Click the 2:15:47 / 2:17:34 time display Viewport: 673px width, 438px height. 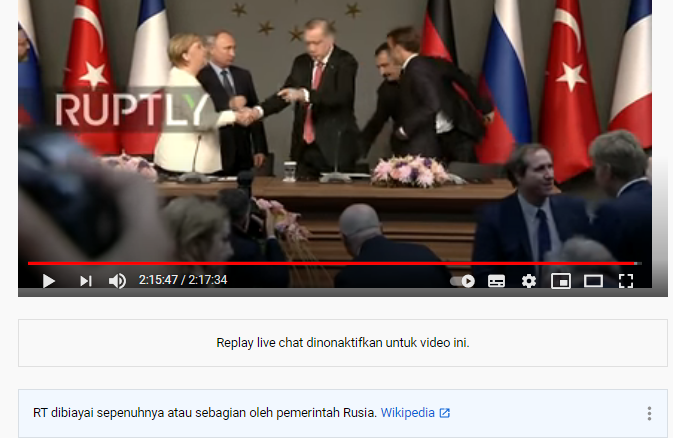pos(183,280)
